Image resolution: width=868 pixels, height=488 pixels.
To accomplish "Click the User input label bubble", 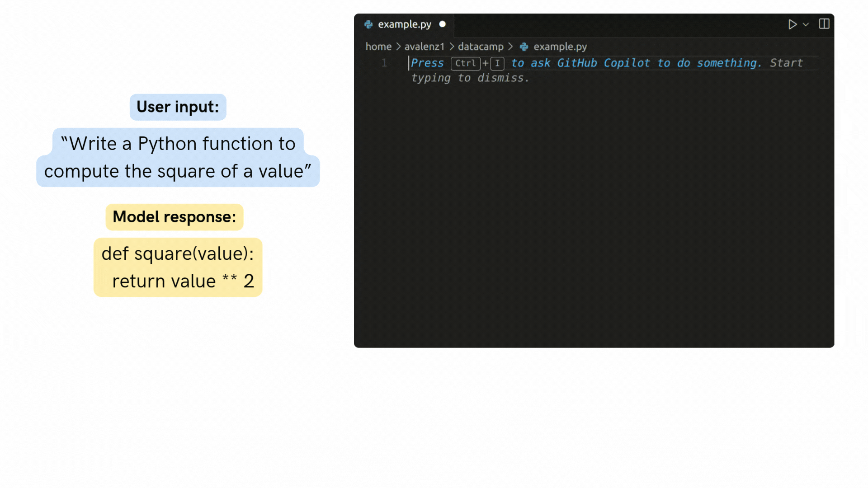I will coord(177,107).
